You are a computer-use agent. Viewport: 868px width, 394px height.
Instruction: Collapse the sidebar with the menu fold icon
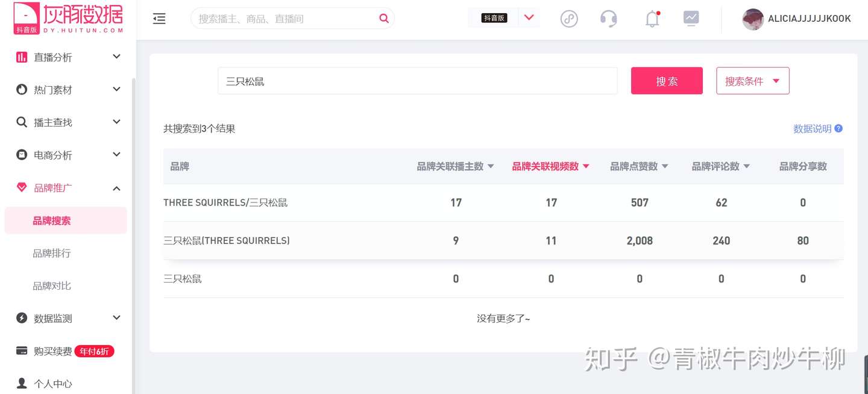pos(159,19)
